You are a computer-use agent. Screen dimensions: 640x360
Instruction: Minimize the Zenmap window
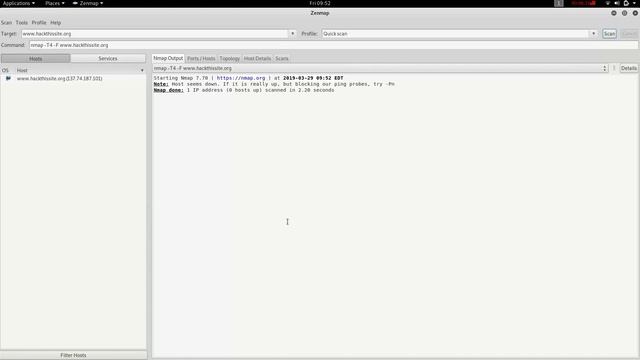click(x=614, y=13)
